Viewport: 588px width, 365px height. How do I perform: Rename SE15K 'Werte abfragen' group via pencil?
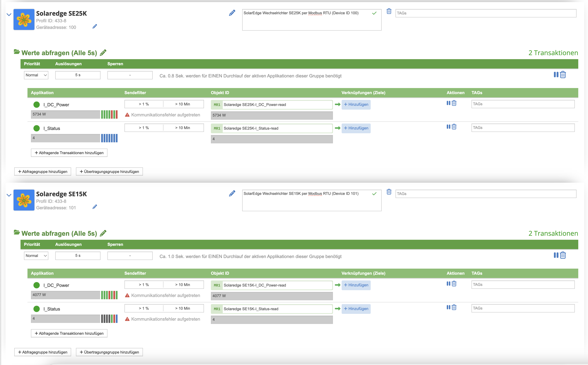click(x=103, y=233)
